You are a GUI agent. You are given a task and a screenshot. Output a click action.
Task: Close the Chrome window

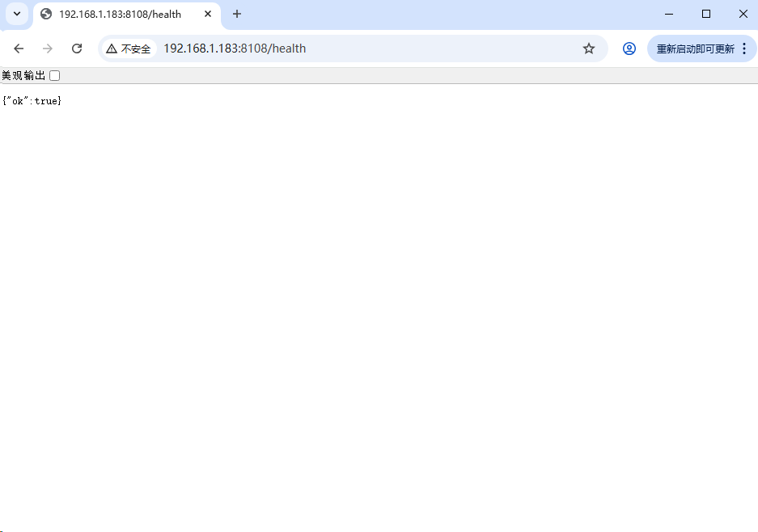(743, 14)
